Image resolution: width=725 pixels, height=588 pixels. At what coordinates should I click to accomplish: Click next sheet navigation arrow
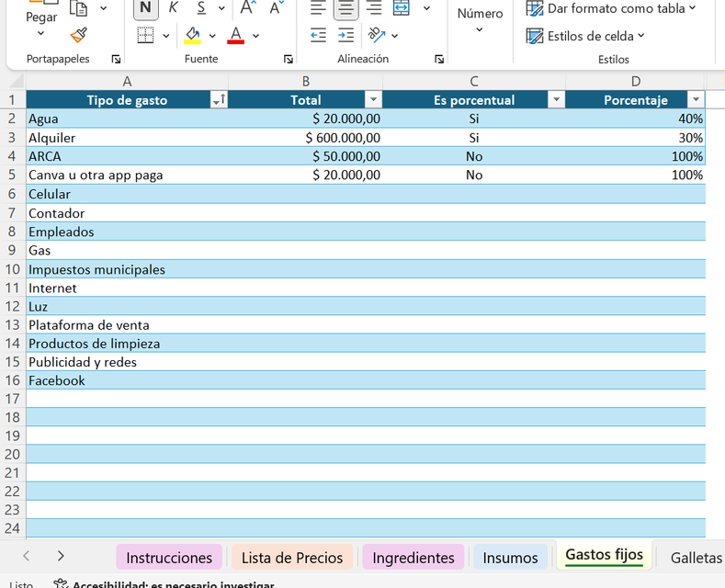(61, 556)
